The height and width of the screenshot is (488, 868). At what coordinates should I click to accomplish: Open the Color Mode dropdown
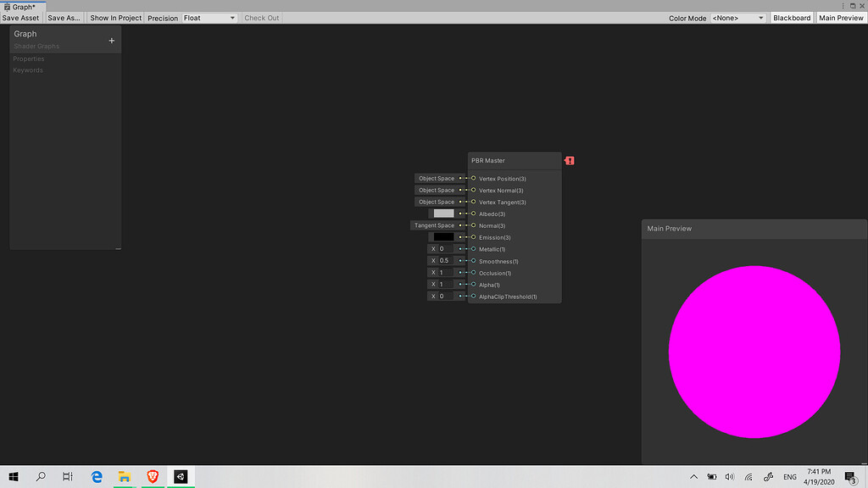[737, 17]
